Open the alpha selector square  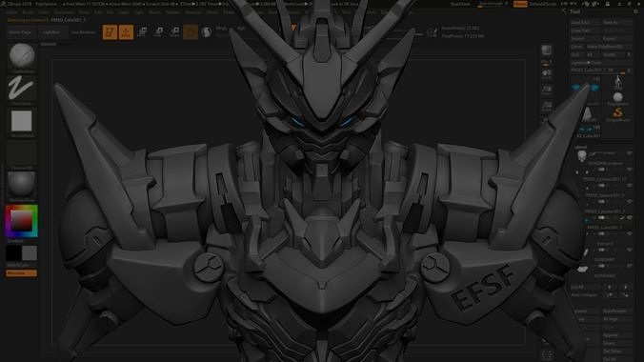click(x=21, y=121)
